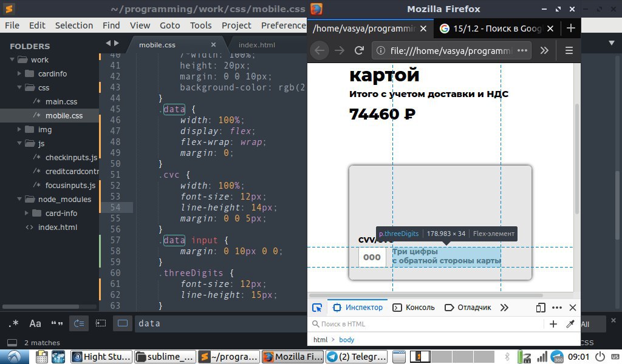The image size is (622, 364).
Task: Reload the Firefox page
Action: pyautogui.click(x=359, y=51)
